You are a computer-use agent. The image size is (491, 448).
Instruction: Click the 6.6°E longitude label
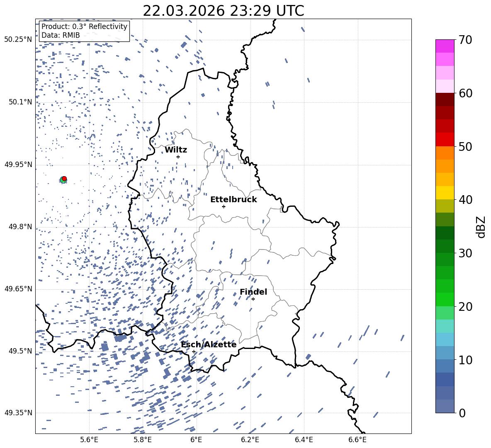[357, 440]
